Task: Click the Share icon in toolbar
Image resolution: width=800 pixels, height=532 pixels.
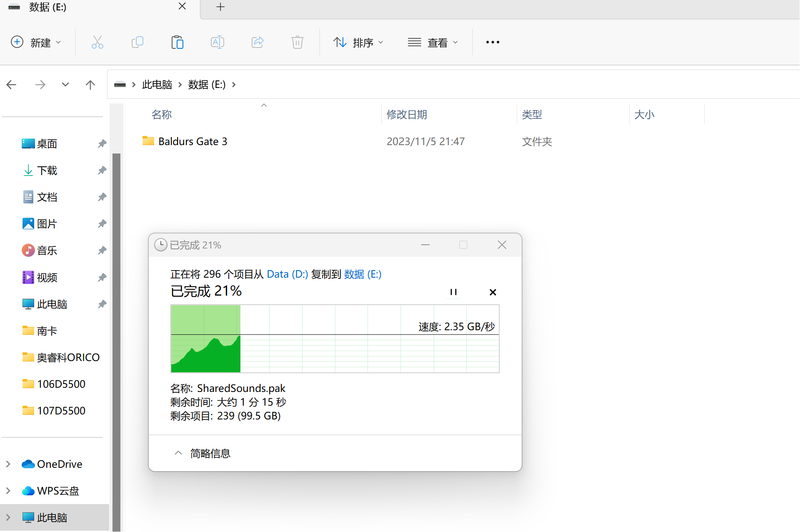Action: point(258,42)
